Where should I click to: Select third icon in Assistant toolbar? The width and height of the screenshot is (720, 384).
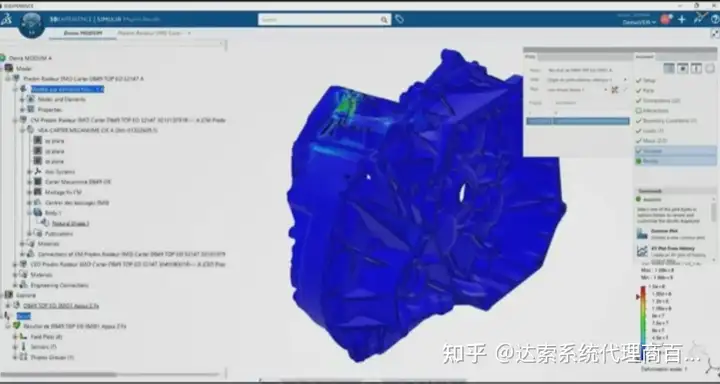(696, 68)
